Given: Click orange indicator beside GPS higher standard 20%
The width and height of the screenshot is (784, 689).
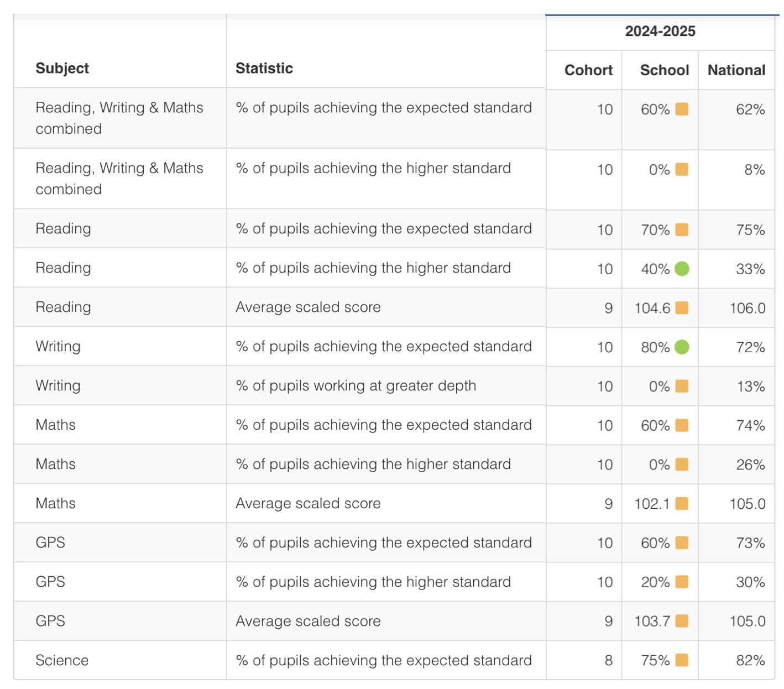Looking at the screenshot, I should pyautogui.click(x=682, y=582).
